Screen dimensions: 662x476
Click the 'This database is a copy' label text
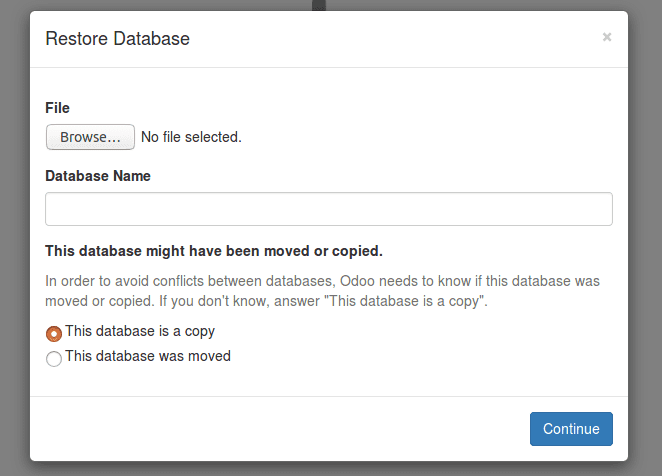tap(140, 331)
